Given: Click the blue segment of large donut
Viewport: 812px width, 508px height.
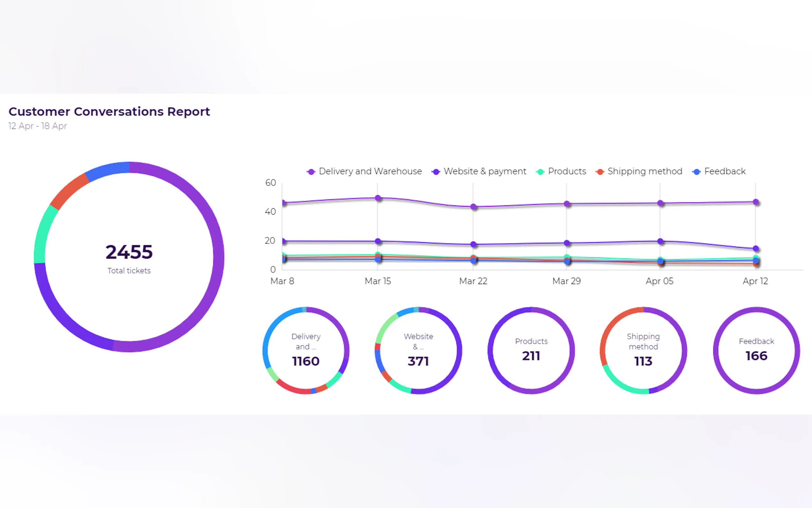Looking at the screenshot, I should click(x=107, y=170).
